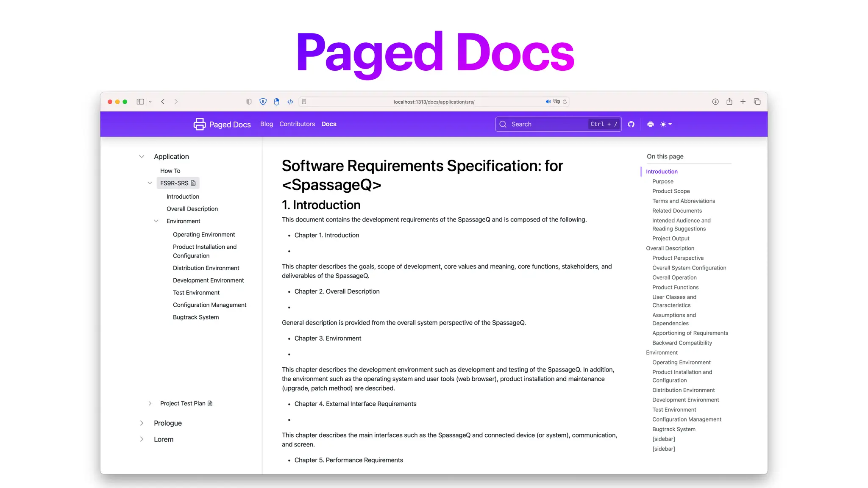Go back with browser back arrow

click(163, 102)
